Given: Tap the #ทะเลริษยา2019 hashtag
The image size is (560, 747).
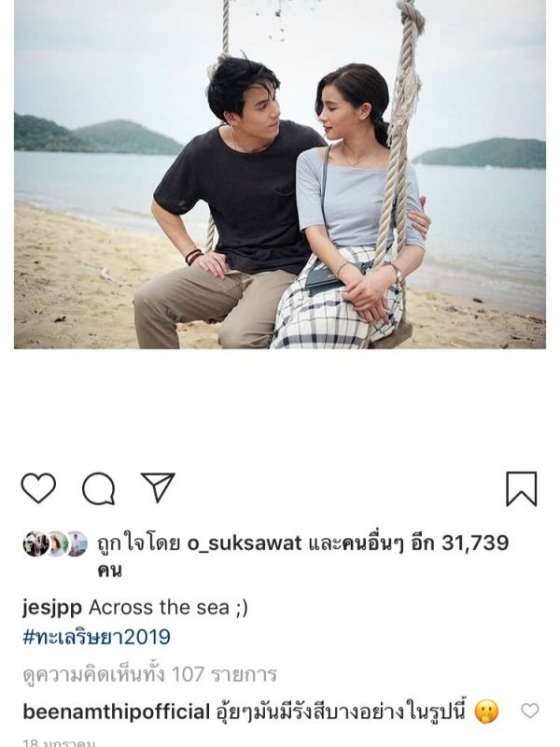Looking at the screenshot, I should tap(96, 637).
